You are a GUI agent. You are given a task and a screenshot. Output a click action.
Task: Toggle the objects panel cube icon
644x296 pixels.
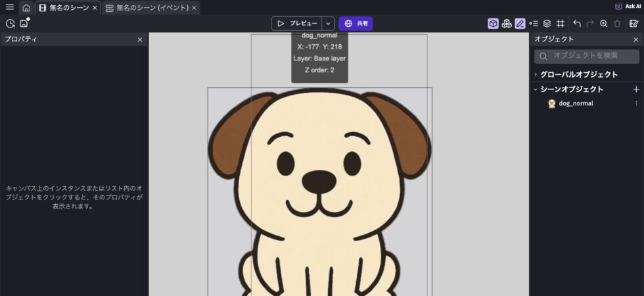point(493,24)
